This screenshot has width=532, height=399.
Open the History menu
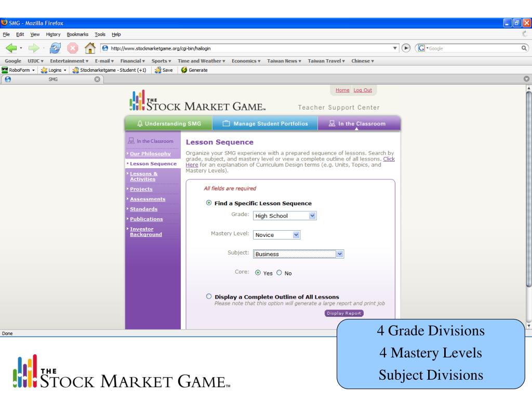(54, 34)
